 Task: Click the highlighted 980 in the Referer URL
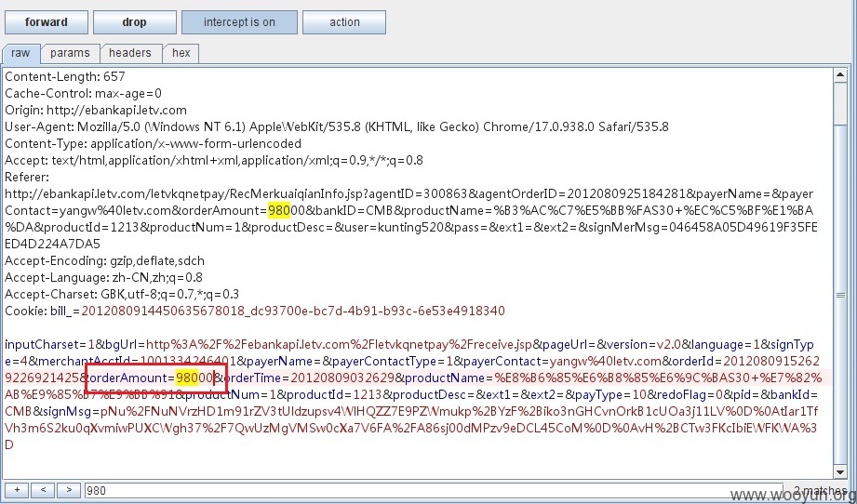[x=279, y=211]
